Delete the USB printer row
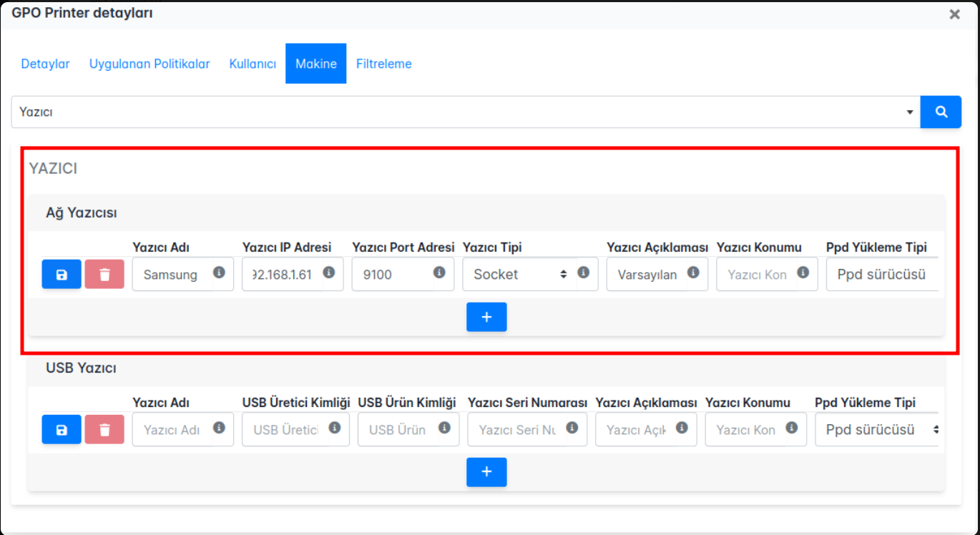 [104, 430]
